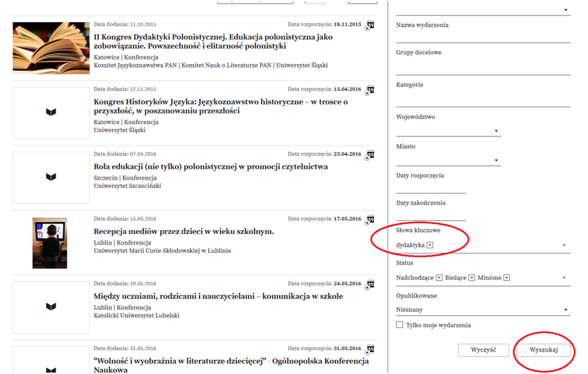Screen dimensions: 588x374
Task: Open 'Rola edukacji (nie tylko) polonistycznej' event link
Action: (x=210, y=167)
